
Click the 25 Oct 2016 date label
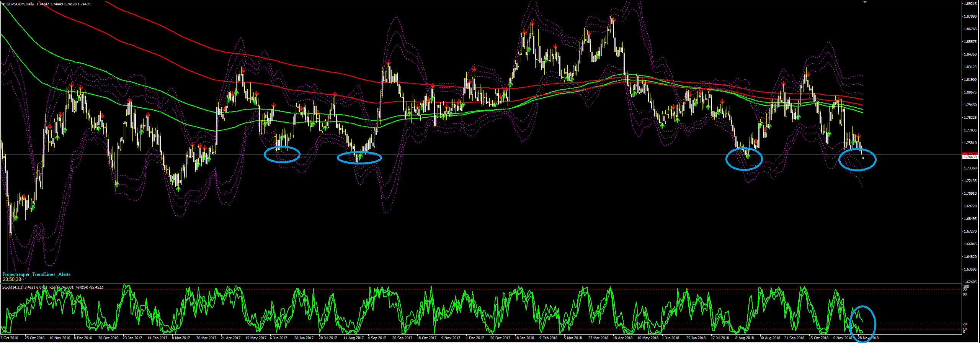click(x=34, y=338)
